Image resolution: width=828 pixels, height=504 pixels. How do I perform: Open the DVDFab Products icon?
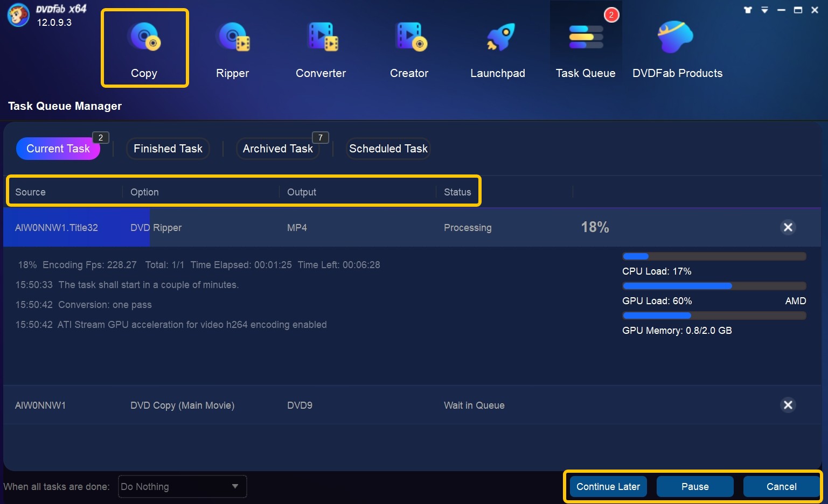pyautogui.click(x=676, y=38)
